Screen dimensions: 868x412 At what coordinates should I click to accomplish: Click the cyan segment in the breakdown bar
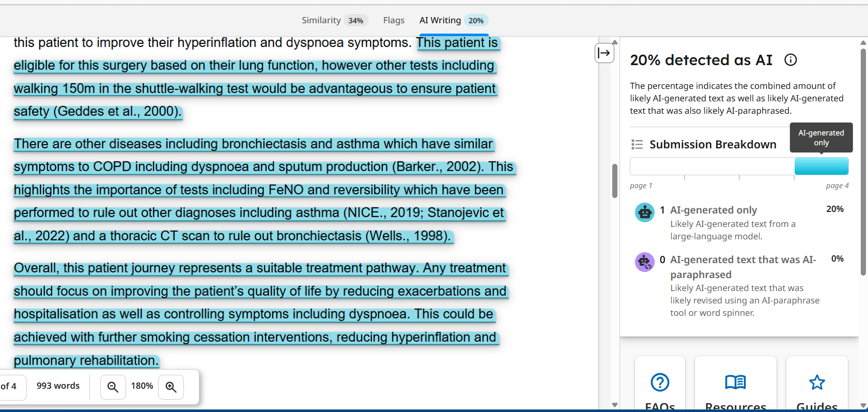(821, 166)
